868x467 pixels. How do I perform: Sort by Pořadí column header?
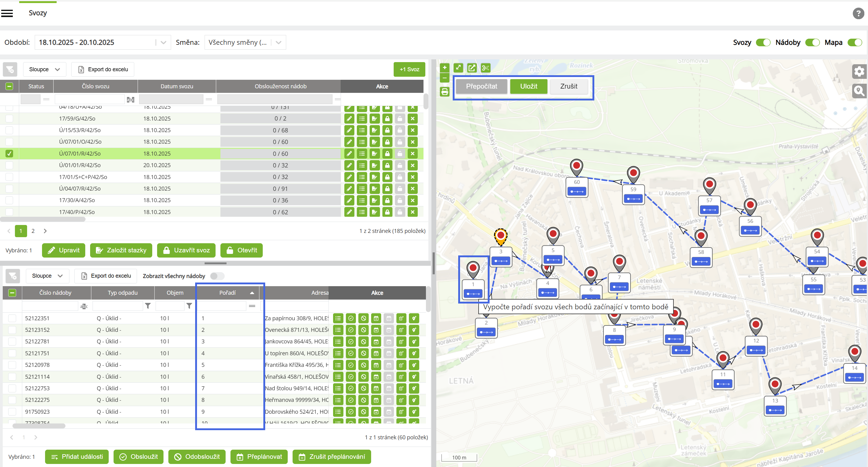click(x=228, y=293)
